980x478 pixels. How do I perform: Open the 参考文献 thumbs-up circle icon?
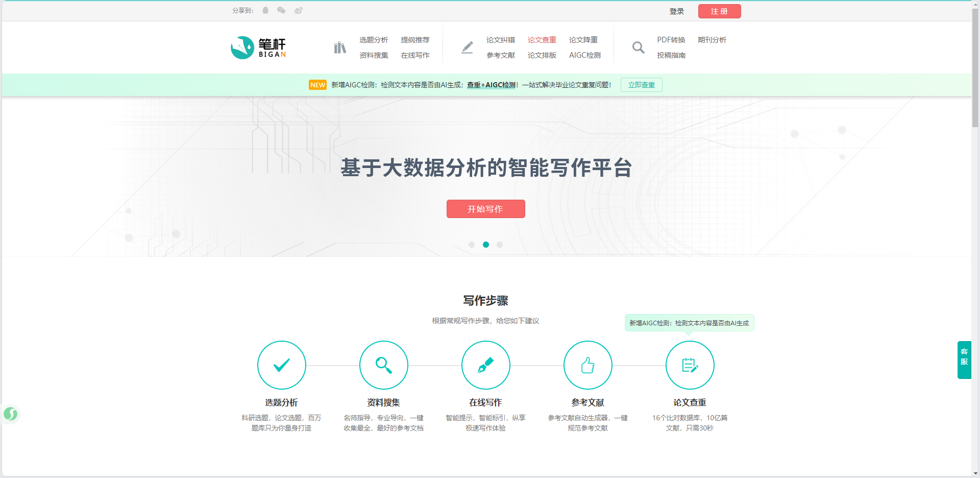588,365
